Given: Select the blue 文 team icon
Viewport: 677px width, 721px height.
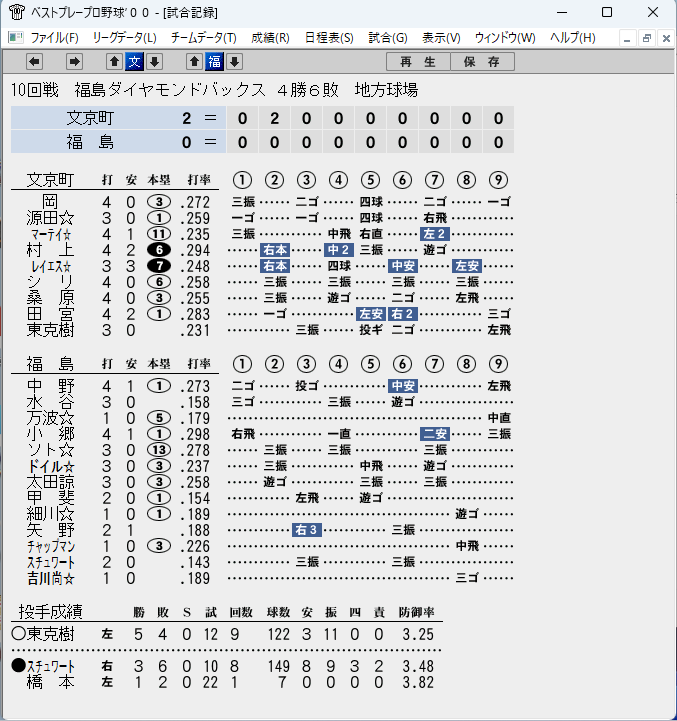Looking at the screenshot, I should (x=134, y=62).
